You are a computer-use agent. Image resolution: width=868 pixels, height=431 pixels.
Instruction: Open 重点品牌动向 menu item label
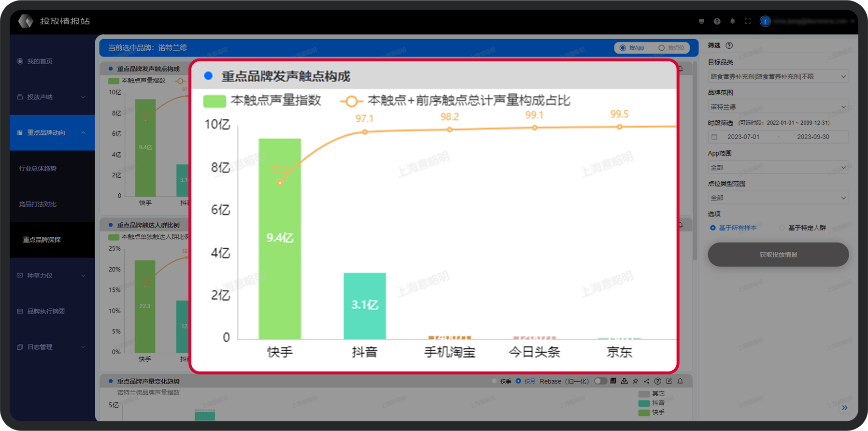pos(46,132)
